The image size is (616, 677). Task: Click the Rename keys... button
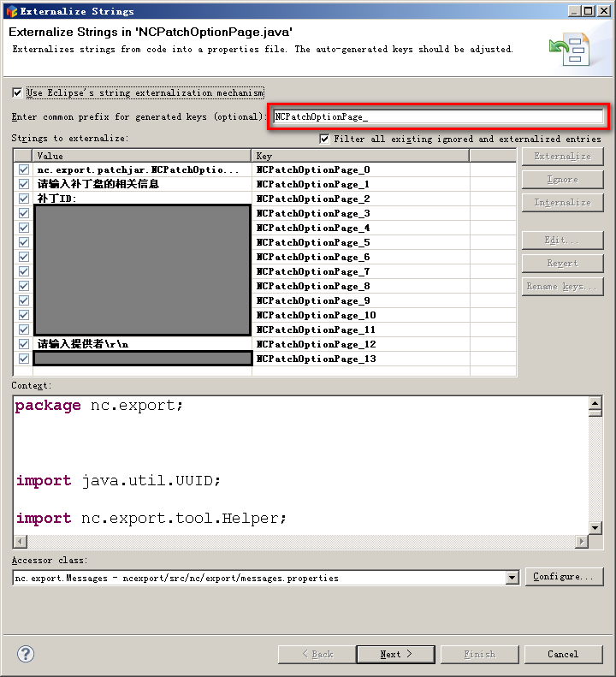click(x=562, y=286)
